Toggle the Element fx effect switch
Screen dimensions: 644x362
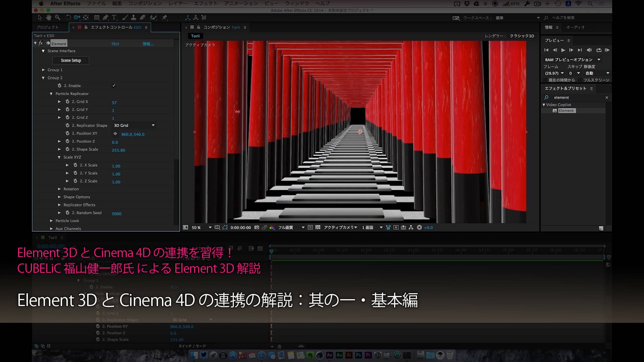(x=41, y=43)
